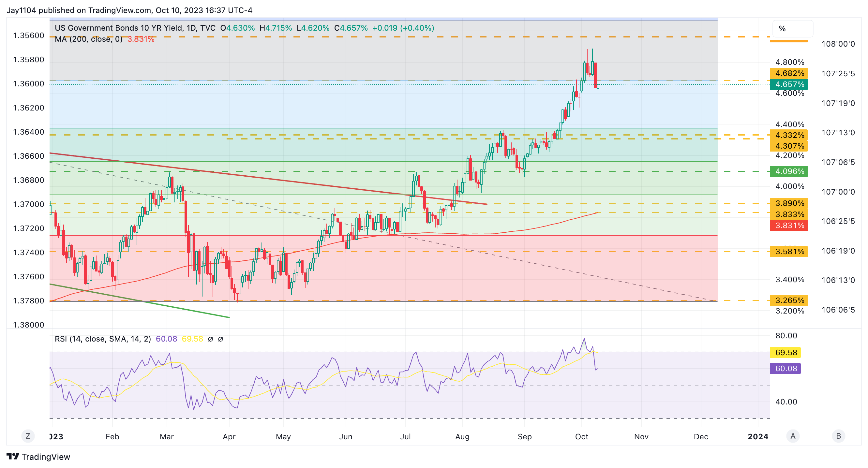Click the B circle button at bottom right
868x468 pixels.
pyautogui.click(x=838, y=436)
